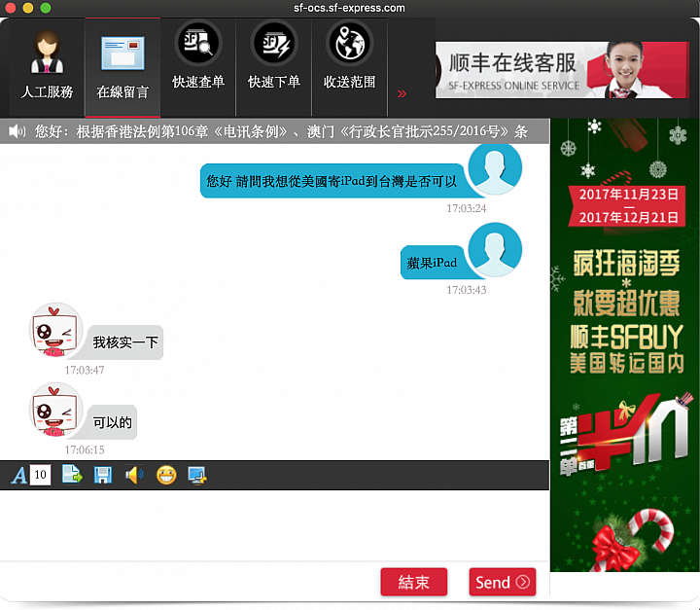Minimize the window with the yellow button
This screenshot has height=610, width=700.
[28, 8]
